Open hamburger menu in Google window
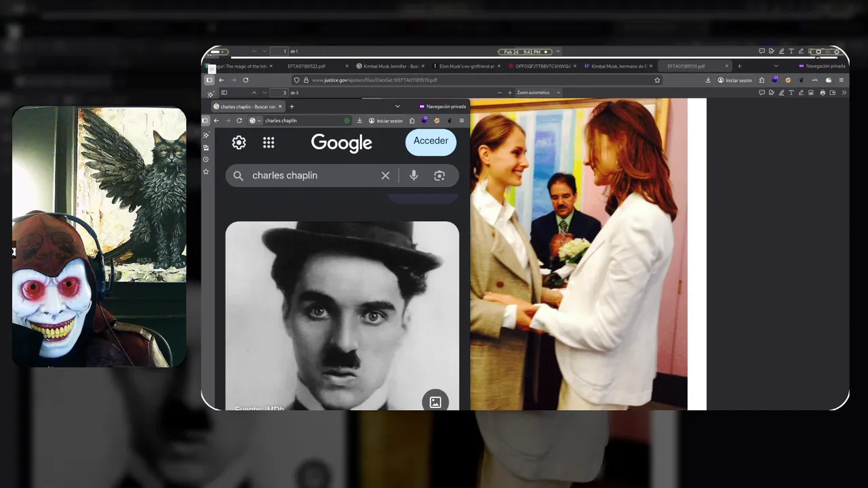Image resolution: width=868 pixels, height=488 pixels. click(462, 121)
